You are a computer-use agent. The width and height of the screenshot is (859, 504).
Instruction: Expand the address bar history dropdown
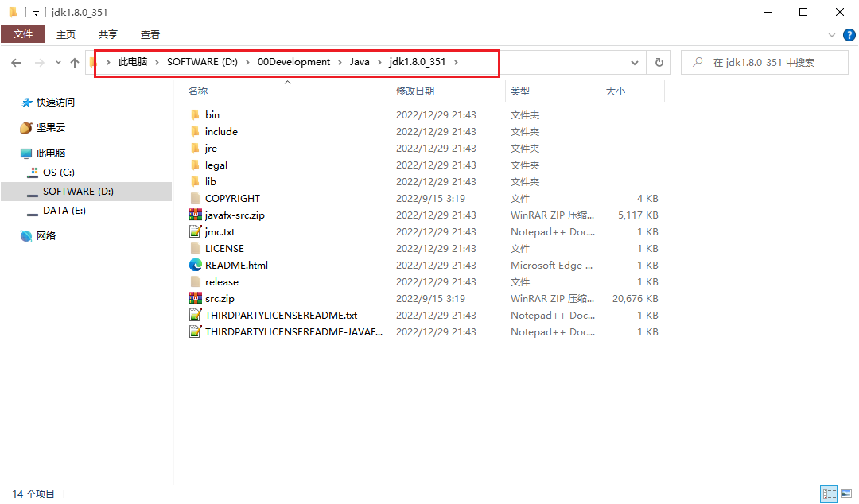tap(635, 63)
